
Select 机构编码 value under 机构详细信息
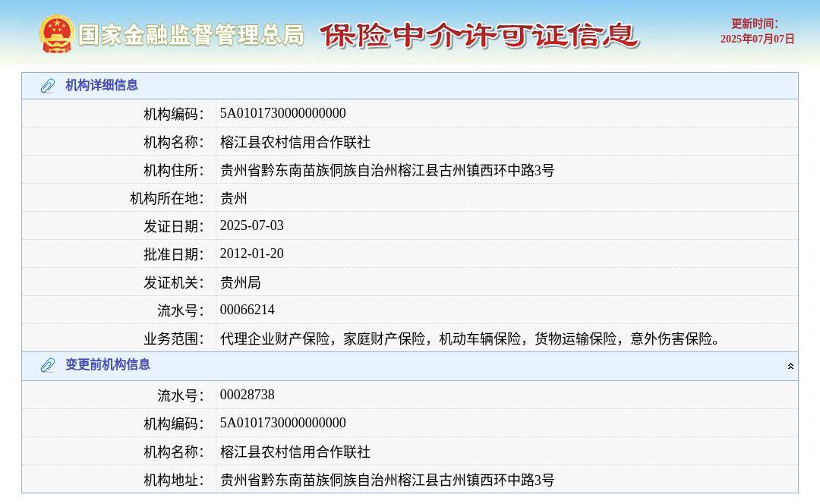(283, 113)
